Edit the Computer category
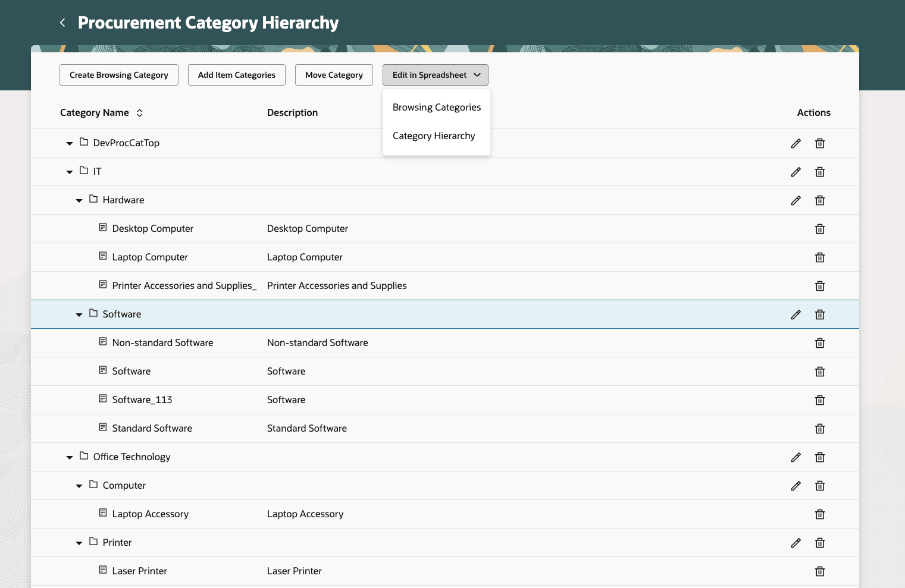The height and width of the screenshot is (588, 905). click(x=796, y=486)
